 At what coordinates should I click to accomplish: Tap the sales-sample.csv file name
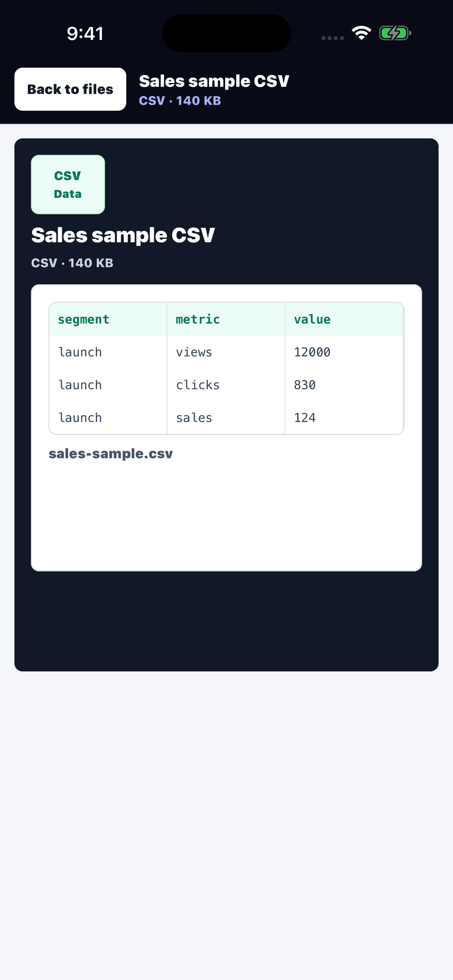[111, 453]
